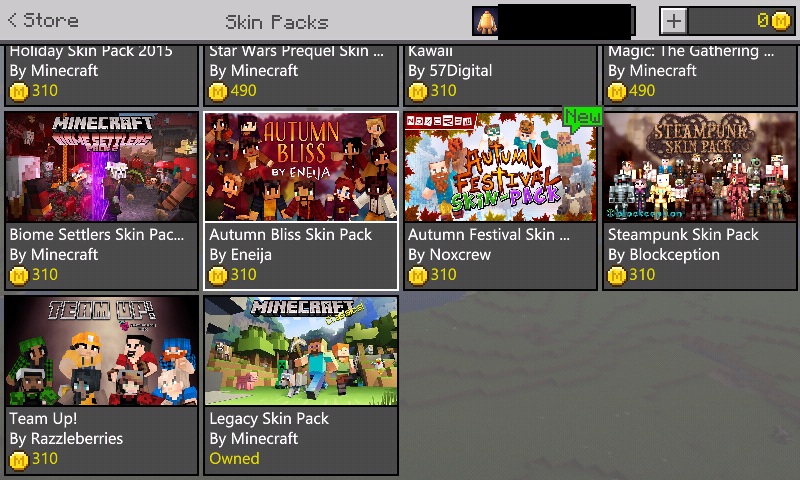Select the Holiday Skin Pack 2015 entry

click(101, 75)
